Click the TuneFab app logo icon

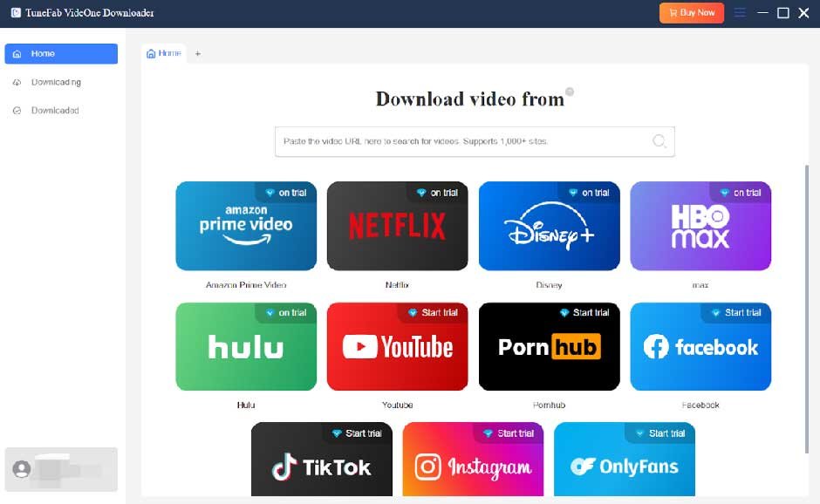click(x=17, y=12)
